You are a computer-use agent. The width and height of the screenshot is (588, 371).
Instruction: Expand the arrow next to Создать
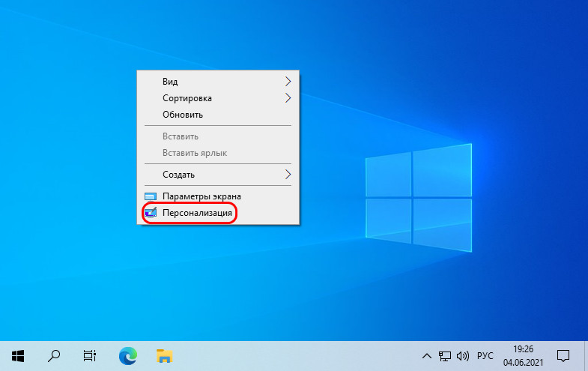(x=288, y=175)
